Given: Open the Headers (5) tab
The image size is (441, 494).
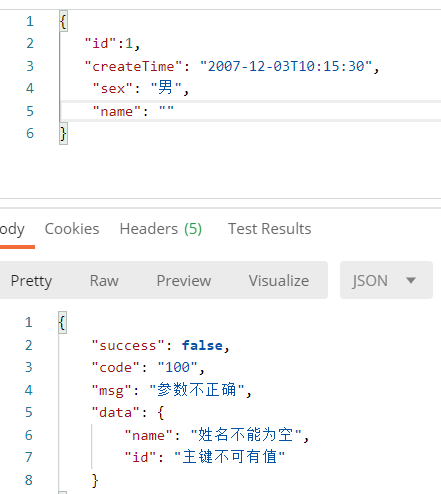Looking at the screenshot, I should pyautogui.click(x=161, y=229).
